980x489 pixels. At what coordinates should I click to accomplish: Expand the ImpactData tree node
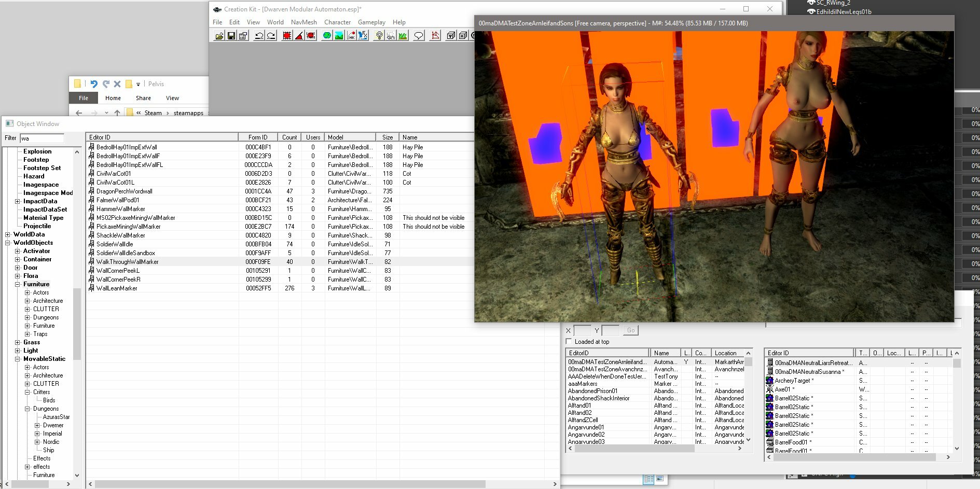[18, 201]
